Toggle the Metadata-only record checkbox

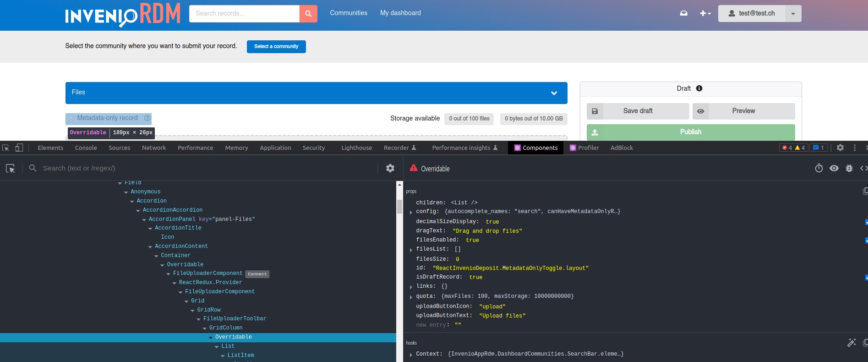coord(70,119)
